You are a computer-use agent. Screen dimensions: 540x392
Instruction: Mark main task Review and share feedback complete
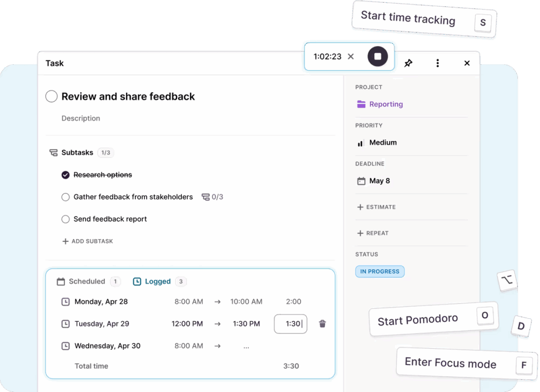point(51,96)
